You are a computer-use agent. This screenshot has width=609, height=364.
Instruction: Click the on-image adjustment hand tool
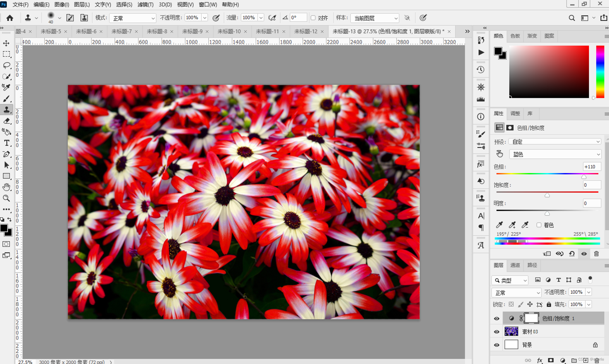(500, 154)
